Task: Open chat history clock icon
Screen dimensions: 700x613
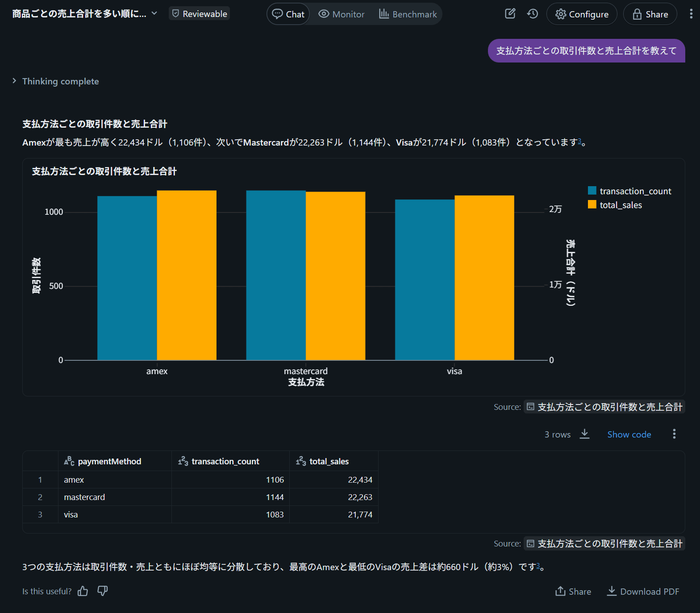Action: 532,14
